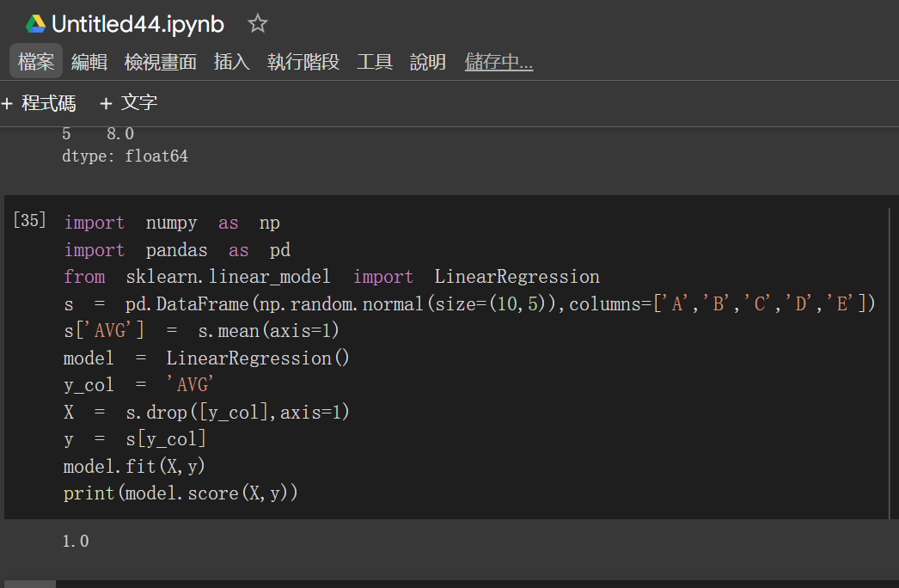Rename the Untitled44.ipynb title field

pyautogui.click(x=138, y=24)
